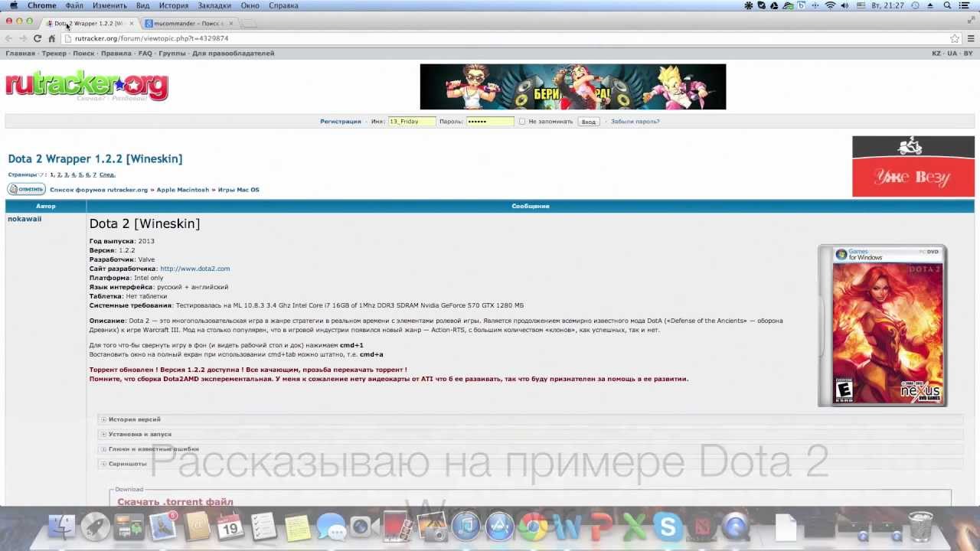Click menu bar clock 'Вт, 21:27'

point(887,5)
